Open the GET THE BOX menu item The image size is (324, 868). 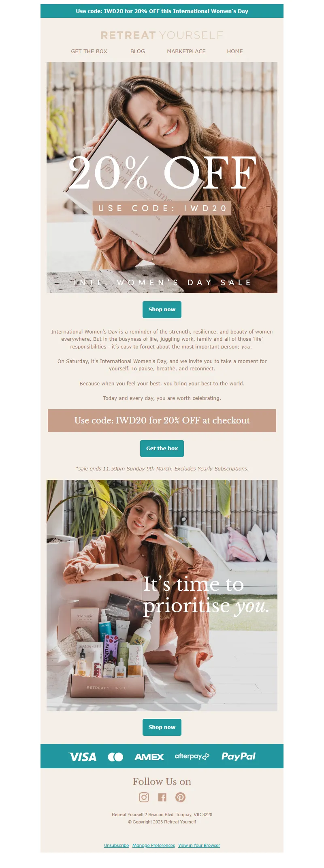[89, 51]
